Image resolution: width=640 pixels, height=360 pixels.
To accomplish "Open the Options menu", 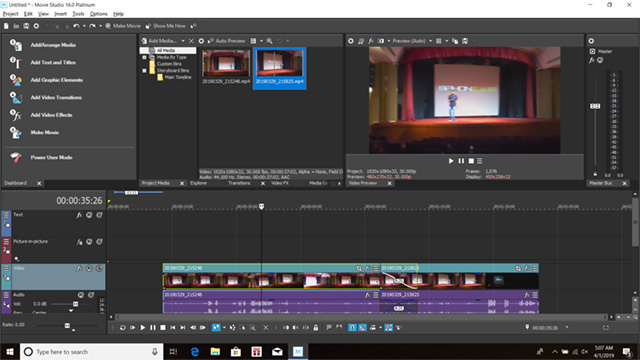I will click(99, 14).
